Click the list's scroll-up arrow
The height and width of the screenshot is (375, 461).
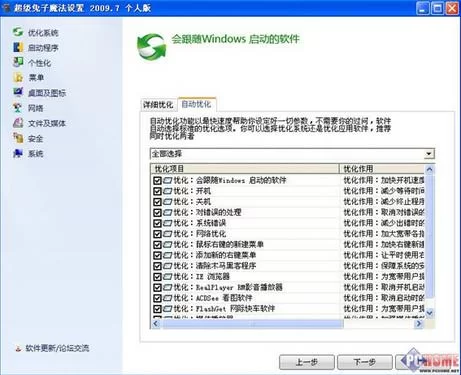pyautogui.click(x=429, y=169)
